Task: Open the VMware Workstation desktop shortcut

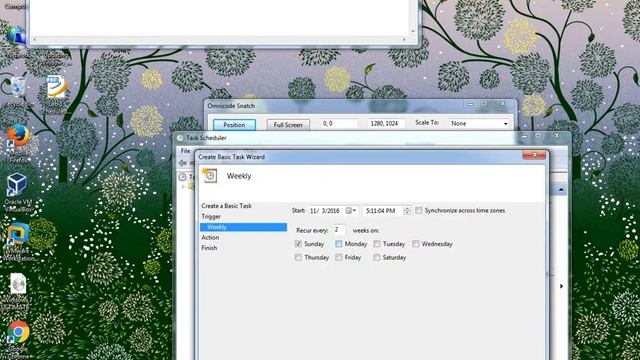Action: [18, 234]
